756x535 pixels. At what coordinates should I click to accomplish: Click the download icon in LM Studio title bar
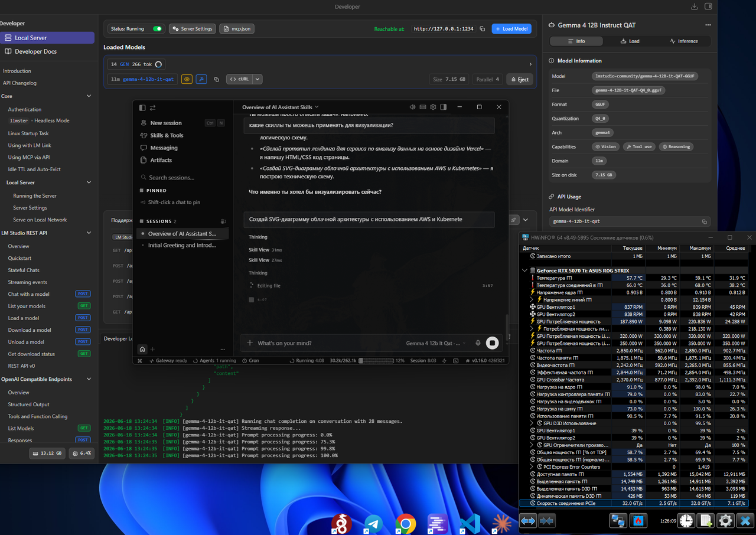694,6
